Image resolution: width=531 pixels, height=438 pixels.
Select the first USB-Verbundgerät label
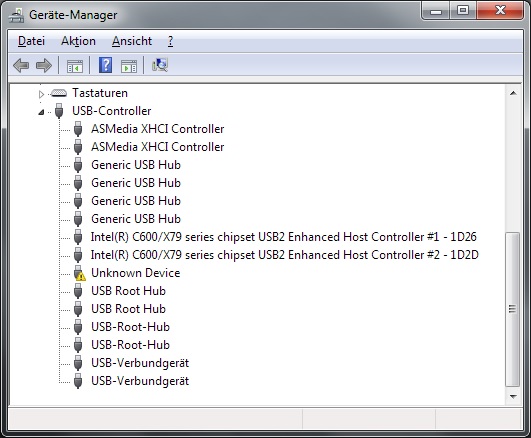[140, 363]
